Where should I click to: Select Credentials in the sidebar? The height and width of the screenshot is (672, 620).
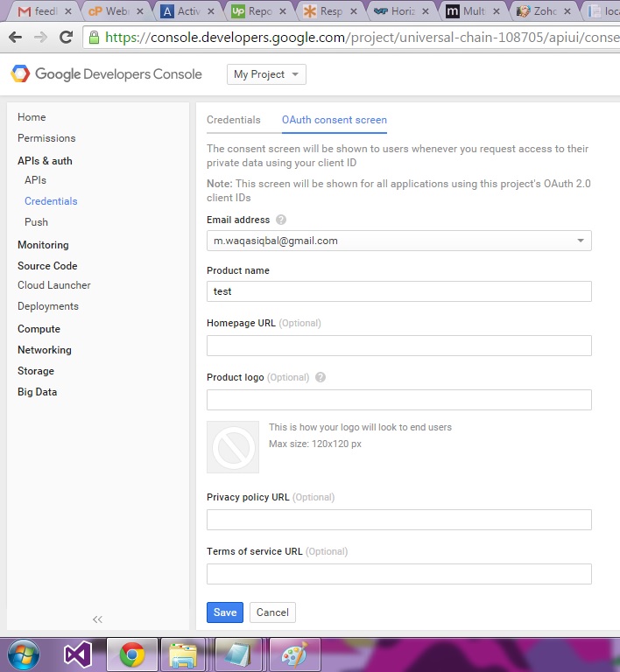[x=51, y=201]
